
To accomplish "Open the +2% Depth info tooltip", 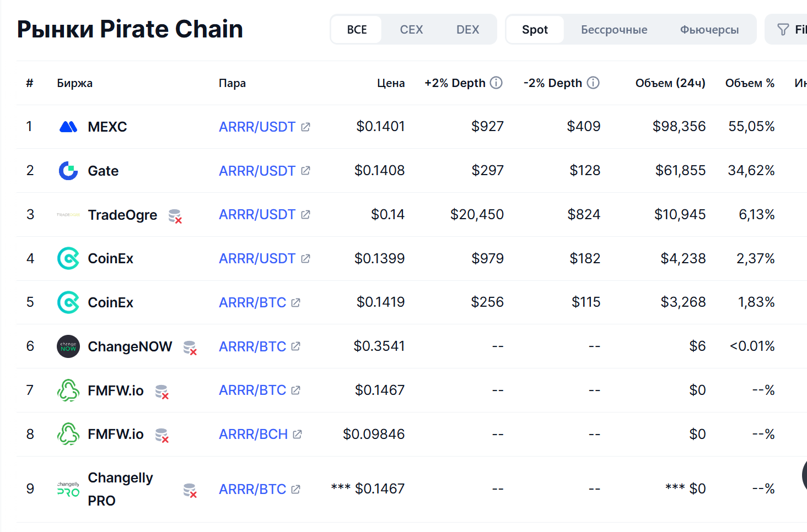I will click(x=496, y=83).
